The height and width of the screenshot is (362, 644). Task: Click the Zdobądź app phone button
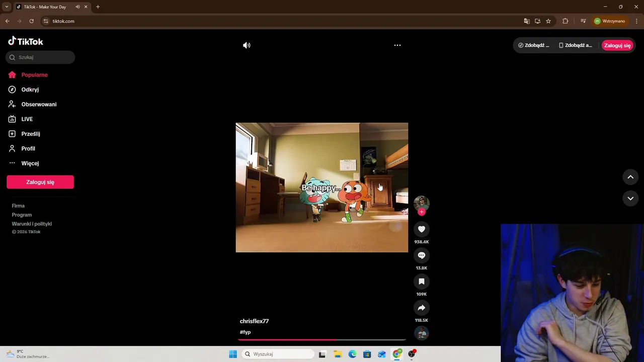576,45
